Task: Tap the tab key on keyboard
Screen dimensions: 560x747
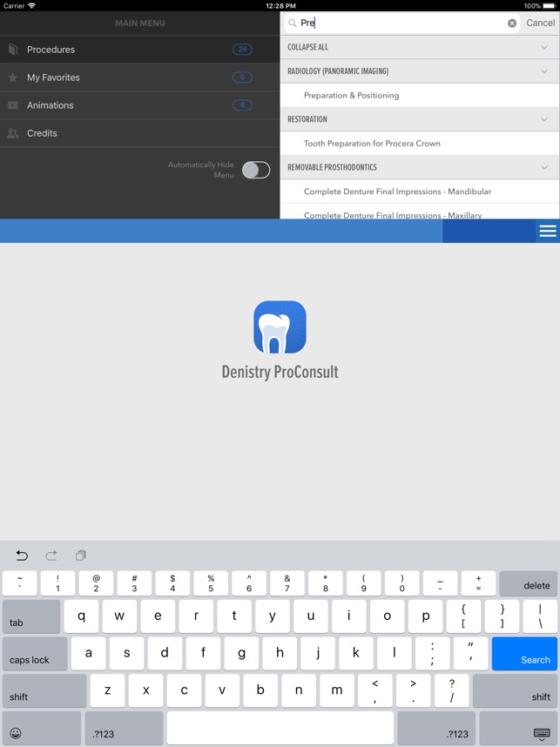Action: [x=31, y=616]
